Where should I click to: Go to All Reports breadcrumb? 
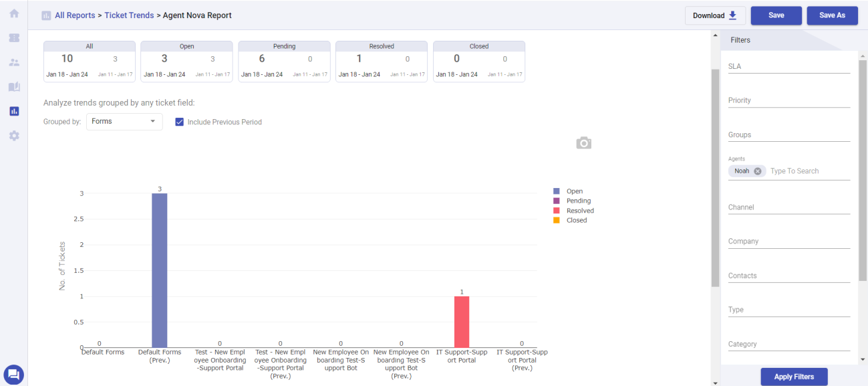pyautogui.click(x=75, y=15)
